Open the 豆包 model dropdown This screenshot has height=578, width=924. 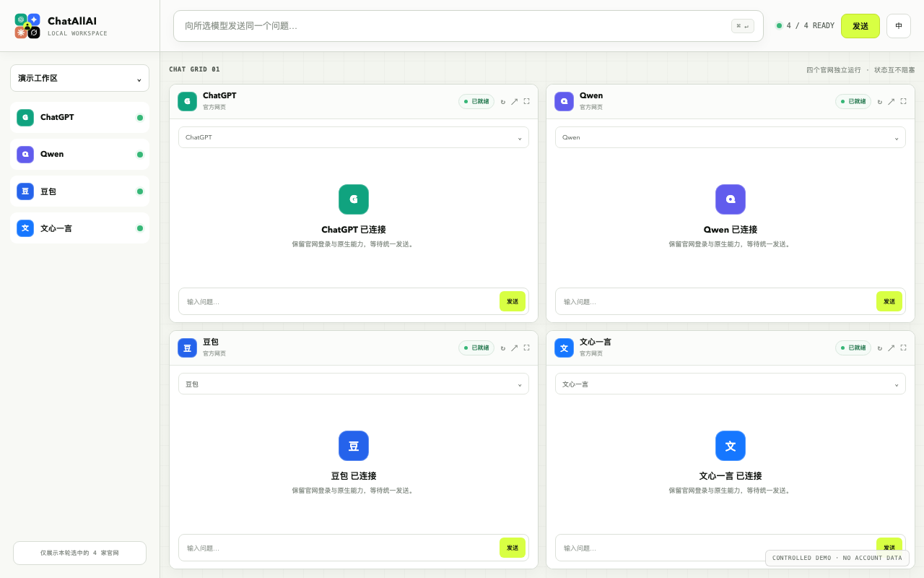pyautogui.click(x=354, y=384)
